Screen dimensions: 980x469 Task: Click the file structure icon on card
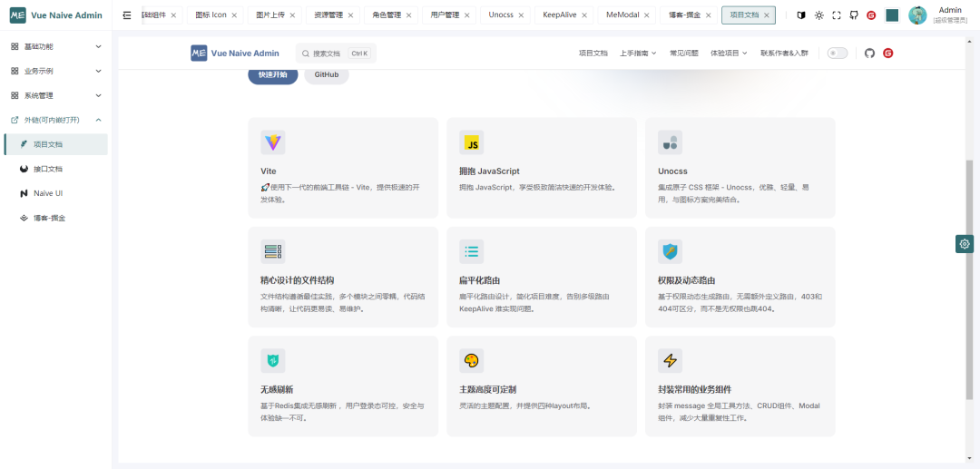273,251
